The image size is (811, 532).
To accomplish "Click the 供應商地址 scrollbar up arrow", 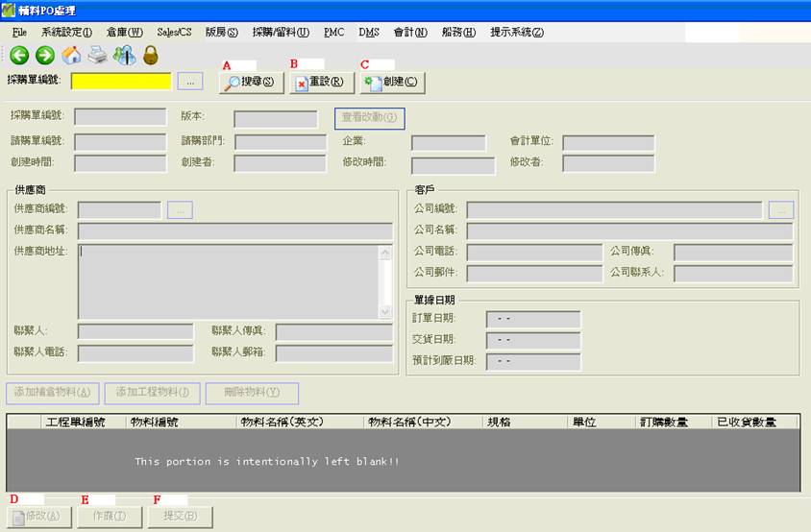I will click(385, 254).
